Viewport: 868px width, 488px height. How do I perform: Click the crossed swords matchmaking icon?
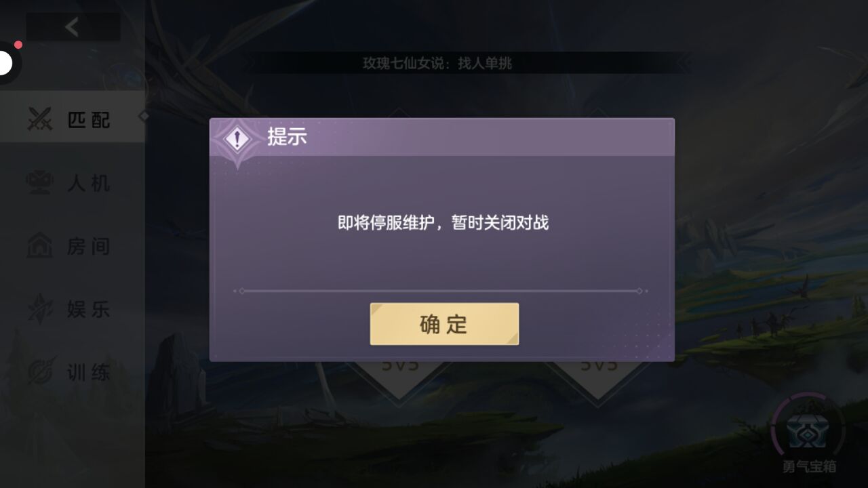[x=40, y=120]
